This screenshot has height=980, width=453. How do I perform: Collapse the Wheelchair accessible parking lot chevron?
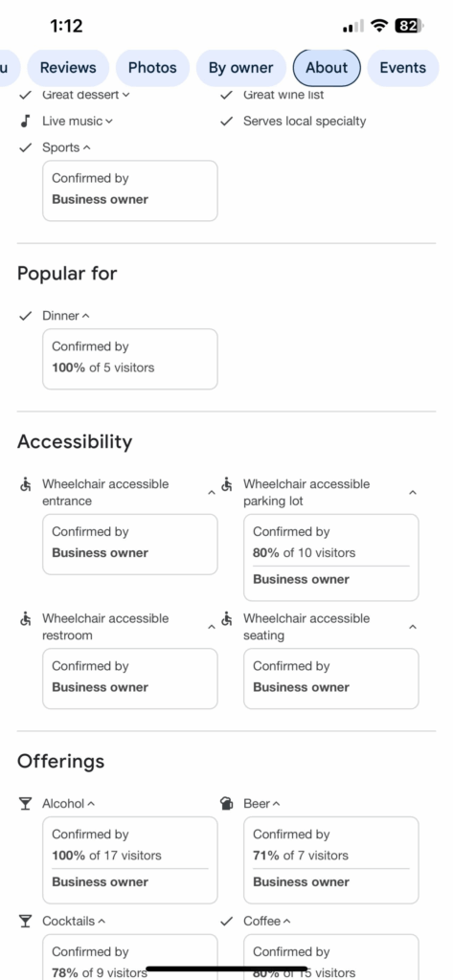click(413, 493)
